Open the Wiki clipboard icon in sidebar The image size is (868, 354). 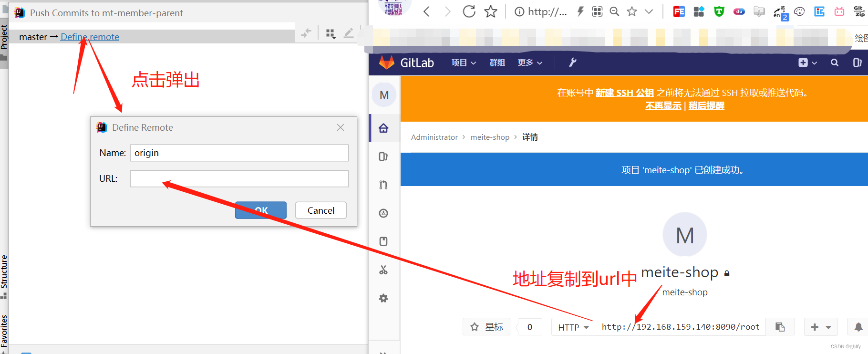383,241
